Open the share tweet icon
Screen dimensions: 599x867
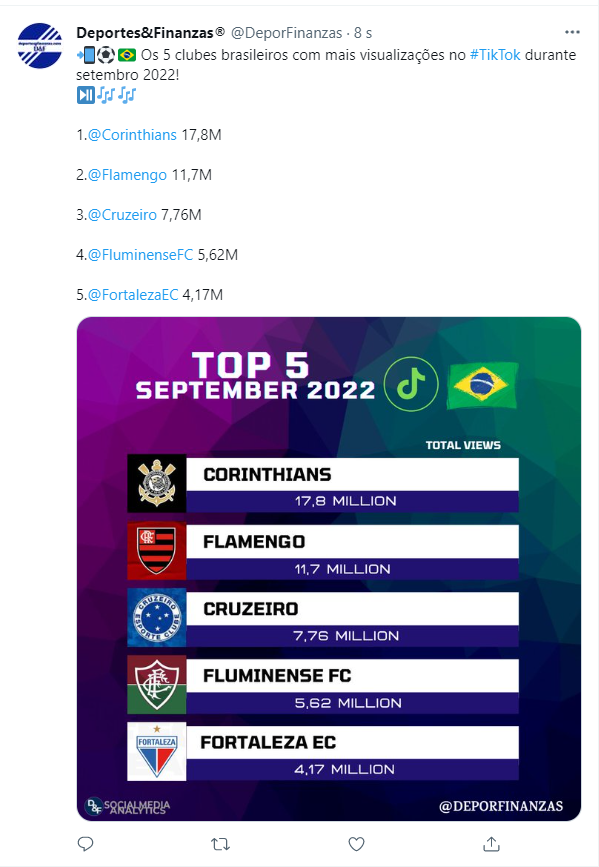pyautogui.click(x=491, y=844)
